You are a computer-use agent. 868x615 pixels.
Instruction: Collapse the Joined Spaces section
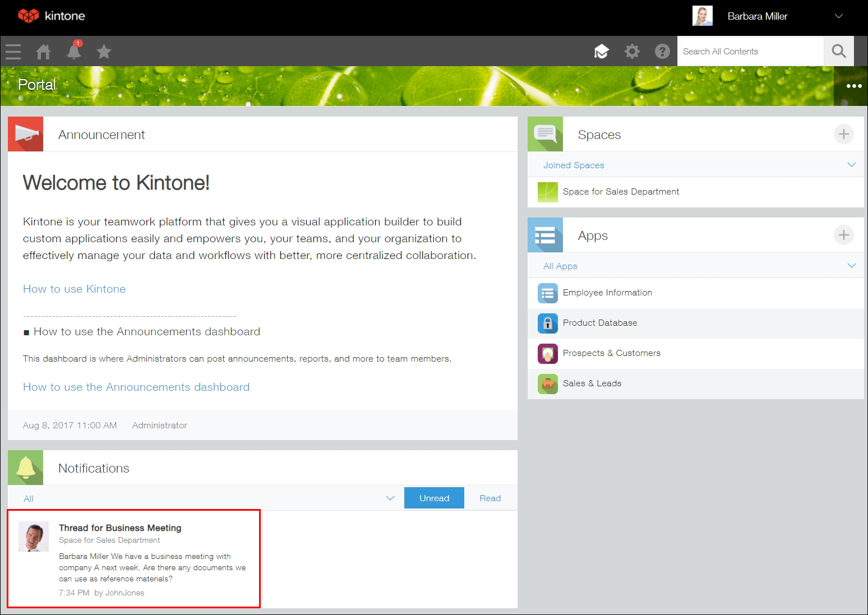pyautogui.click(x=852, y=164)
